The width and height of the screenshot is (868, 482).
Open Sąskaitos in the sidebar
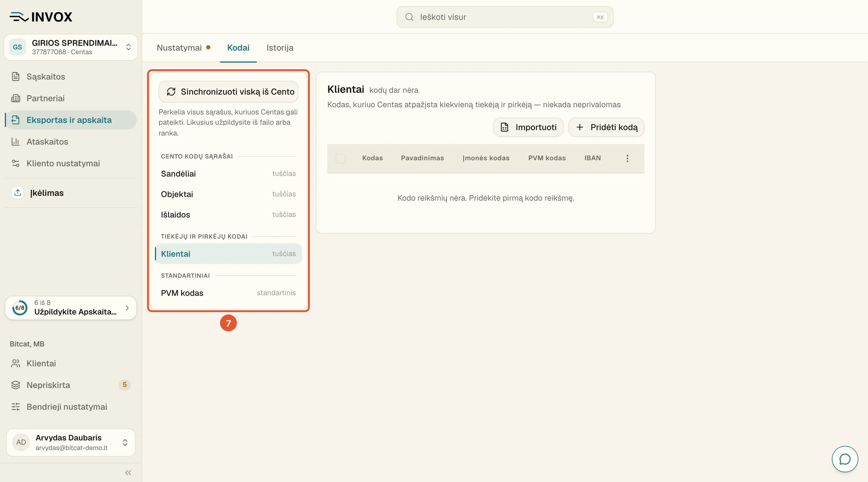[x=71, y=77]
